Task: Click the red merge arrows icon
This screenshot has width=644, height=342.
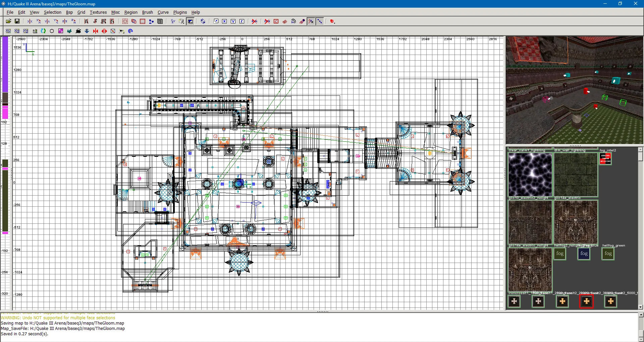Action: 104,31
